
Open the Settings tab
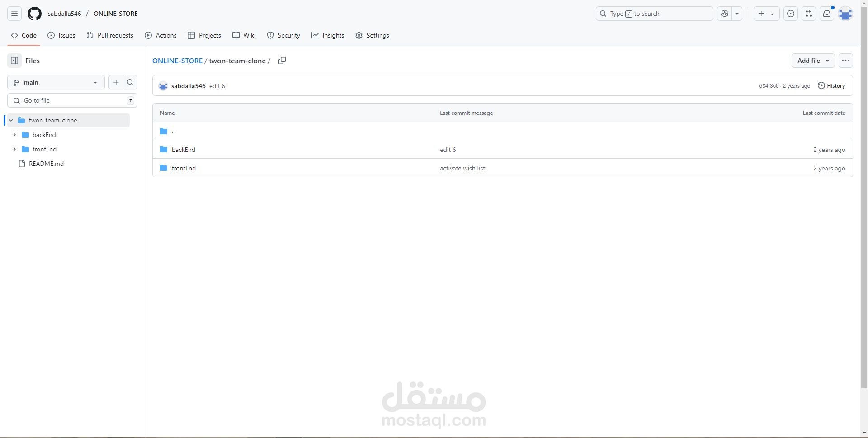[372, 35]
